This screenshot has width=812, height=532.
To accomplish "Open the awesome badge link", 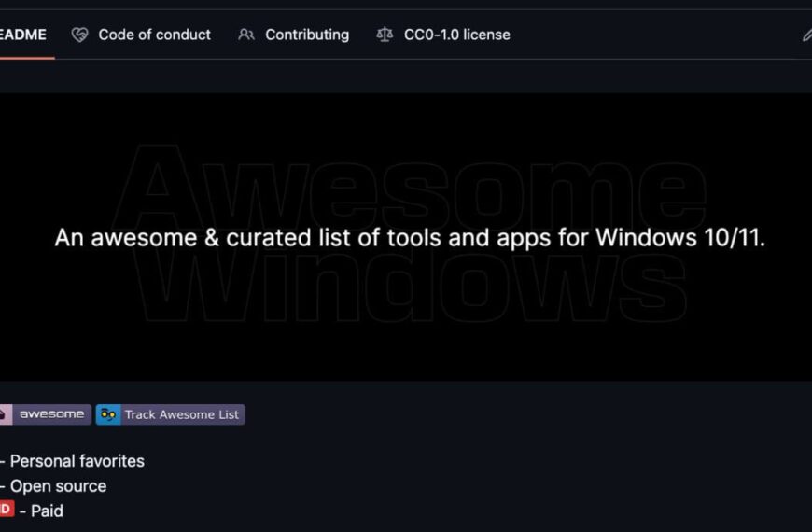I will point(46,414).
